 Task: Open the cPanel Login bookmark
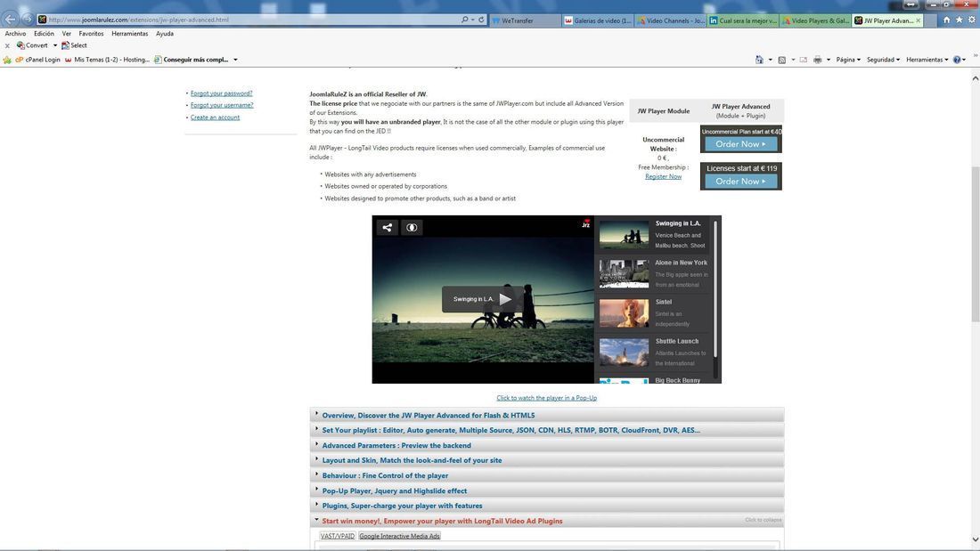[37, 60]
